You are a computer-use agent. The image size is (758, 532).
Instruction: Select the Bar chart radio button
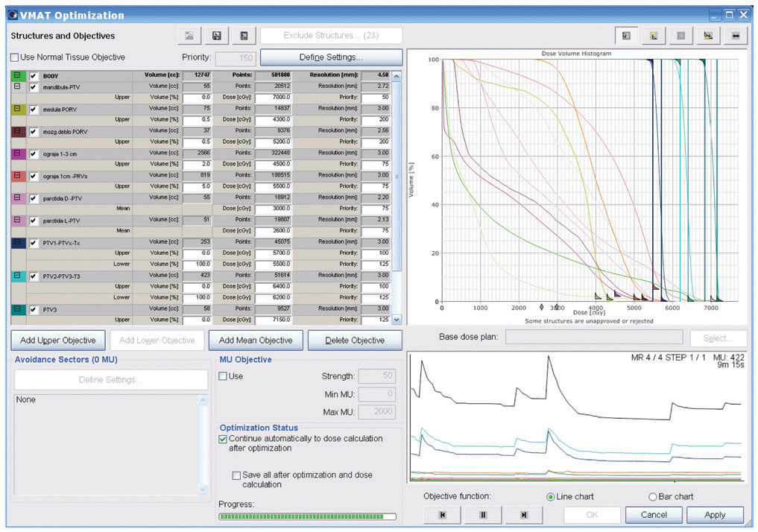(x=653, y=497)
